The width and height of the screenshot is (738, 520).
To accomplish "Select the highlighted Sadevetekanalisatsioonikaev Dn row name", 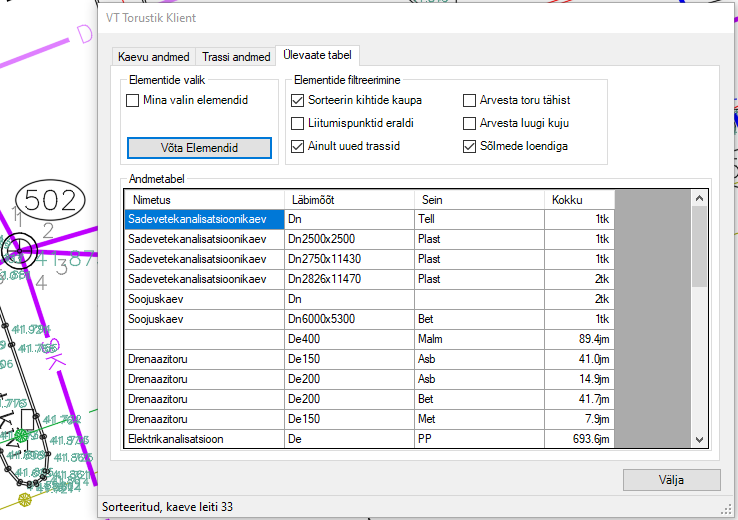I will click(204, 219).
